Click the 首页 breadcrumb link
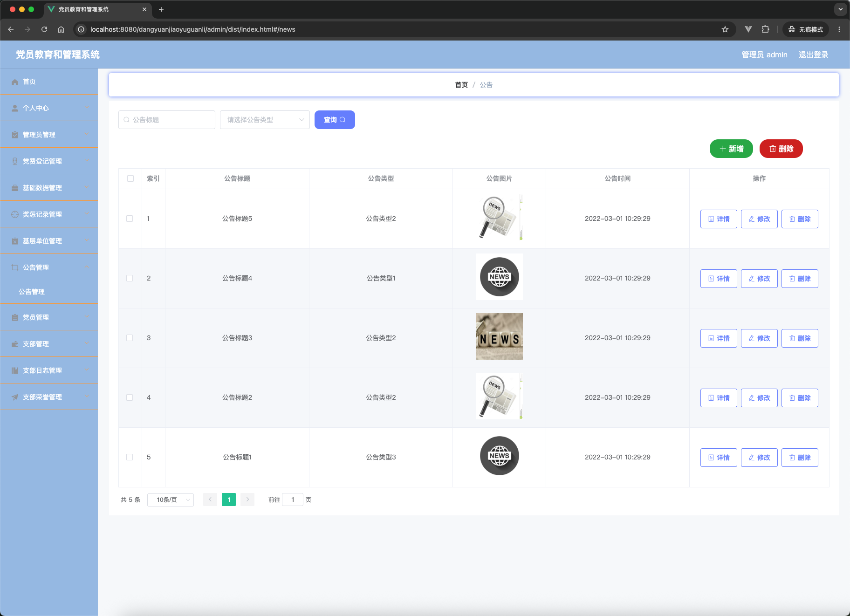The height and width of the screenshot is (616, 850). 461,85
